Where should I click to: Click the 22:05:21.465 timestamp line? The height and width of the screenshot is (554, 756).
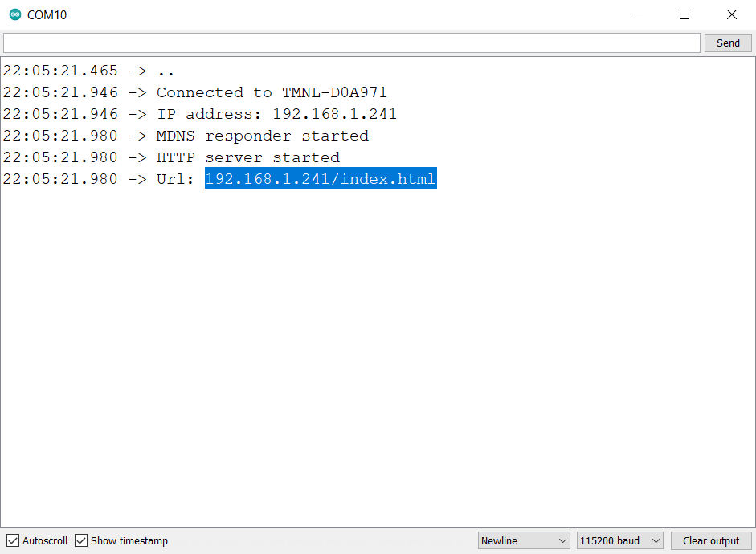click(x=88, y=71)
